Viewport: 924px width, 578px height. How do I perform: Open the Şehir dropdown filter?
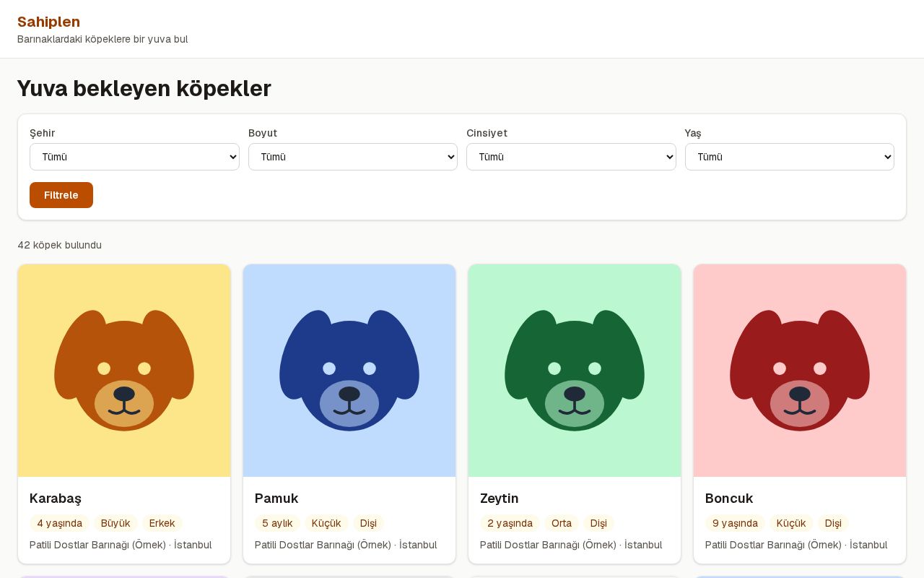(134, 157)
